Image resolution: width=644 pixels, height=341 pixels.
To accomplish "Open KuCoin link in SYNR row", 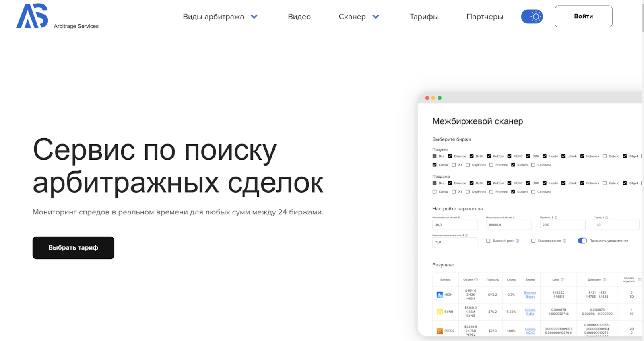I will click(x=530, y=310).
